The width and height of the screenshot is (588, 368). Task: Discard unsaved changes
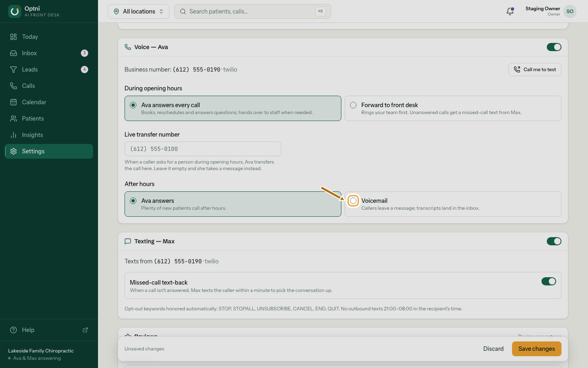493,349
